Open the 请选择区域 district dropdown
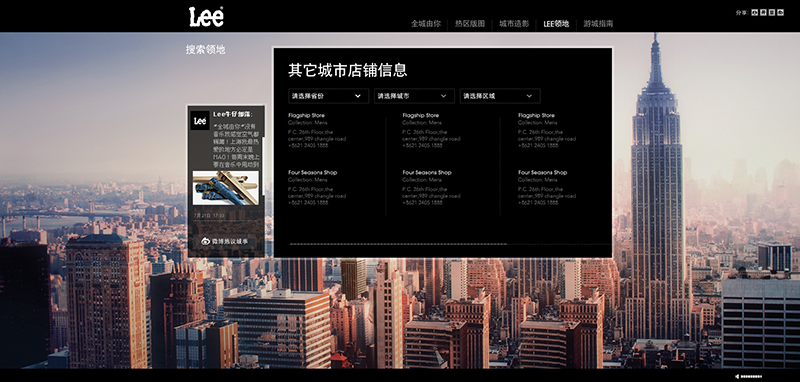The height and width of the screenshot is (382, 800). pos(499,96)
